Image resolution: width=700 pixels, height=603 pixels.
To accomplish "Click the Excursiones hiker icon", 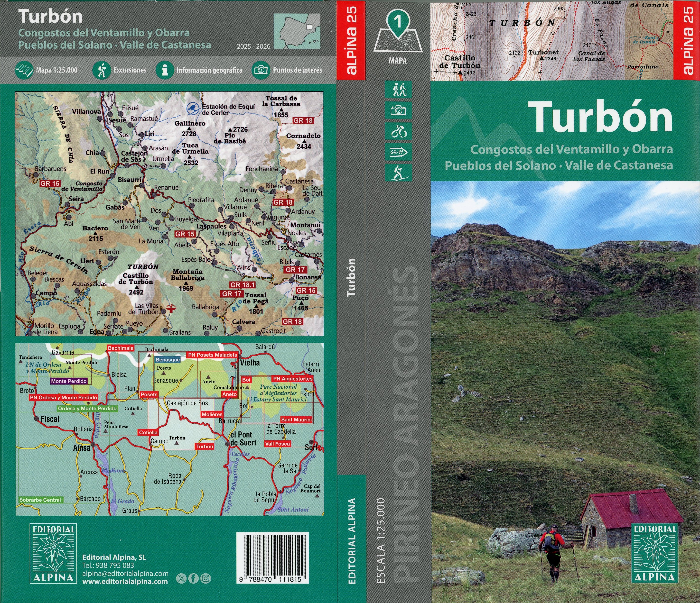I will (101, 70).
